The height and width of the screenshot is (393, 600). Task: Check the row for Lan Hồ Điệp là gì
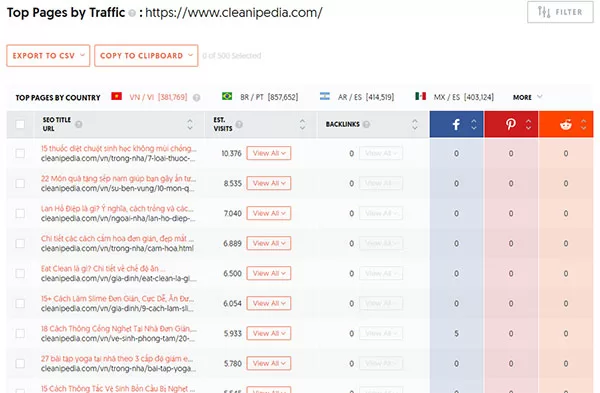(20, 214)
